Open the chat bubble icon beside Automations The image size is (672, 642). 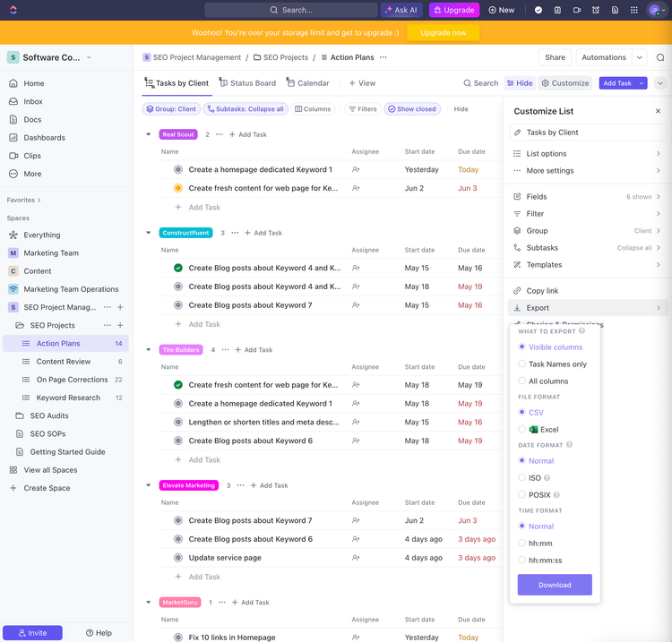point(660,57)
